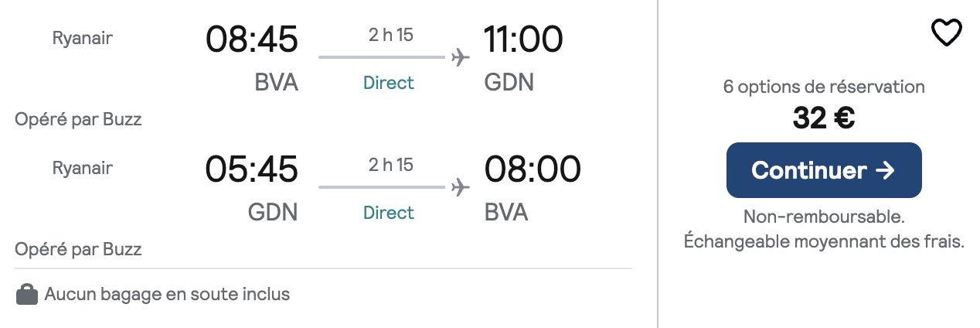
Task: Click the return flight airplane icon
Action: coord(461,187)
